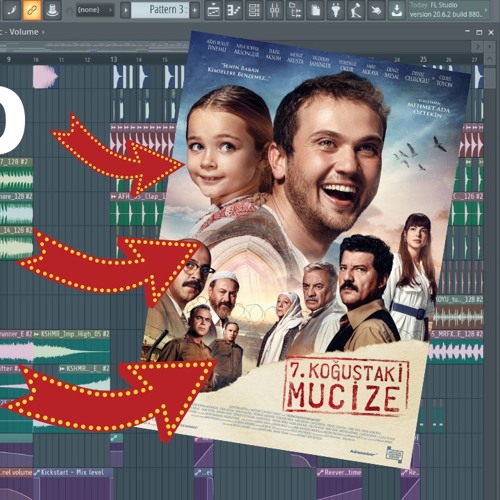
Task: Open the Channel rack view icon
Action: pos(254,10)
